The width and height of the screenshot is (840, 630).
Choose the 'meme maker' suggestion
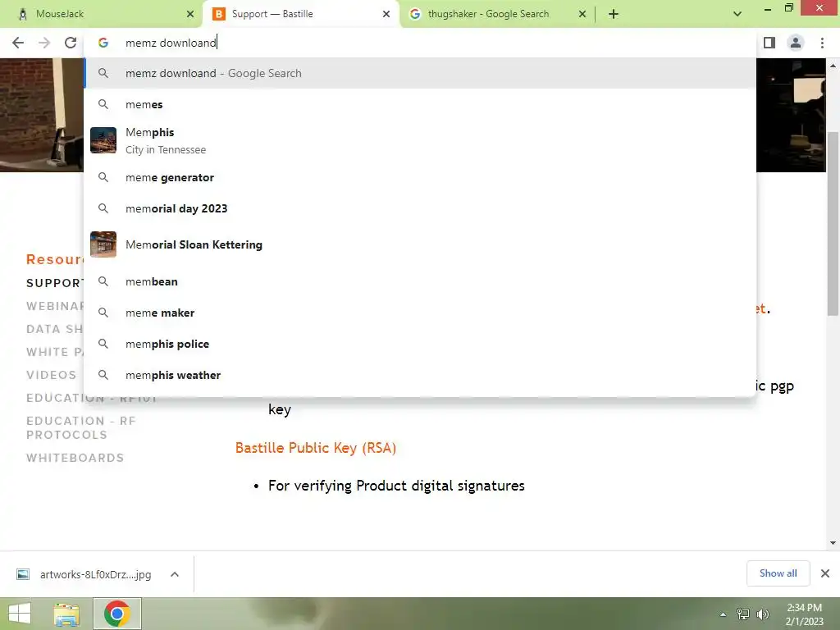pos(420,313)
